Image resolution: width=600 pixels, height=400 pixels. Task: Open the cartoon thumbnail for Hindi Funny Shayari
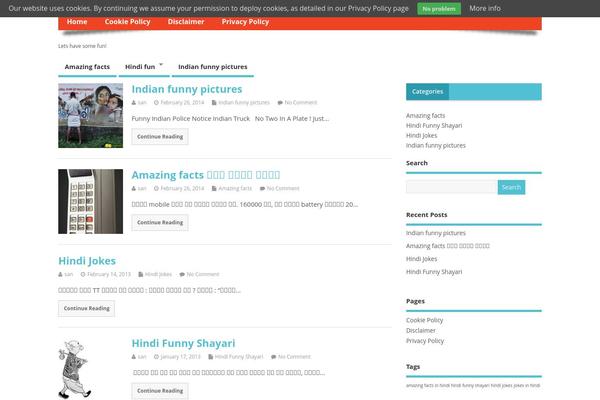(x=75, y=369)
